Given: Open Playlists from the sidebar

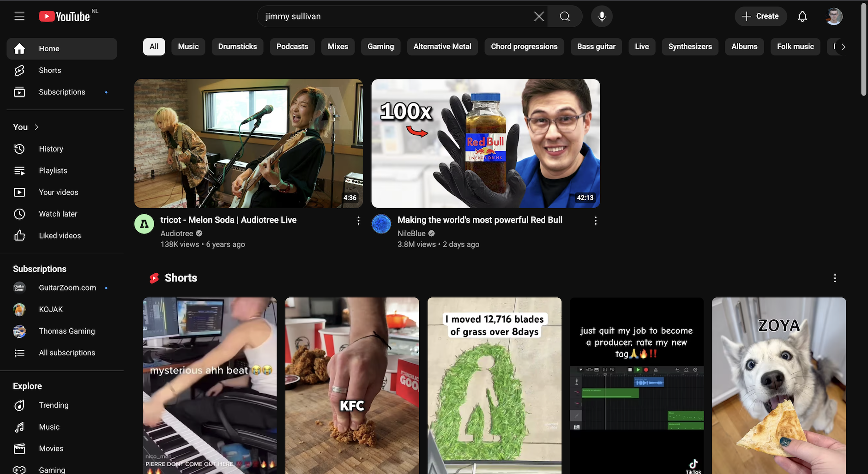Looking at the screenshot, I should (62, 170).
